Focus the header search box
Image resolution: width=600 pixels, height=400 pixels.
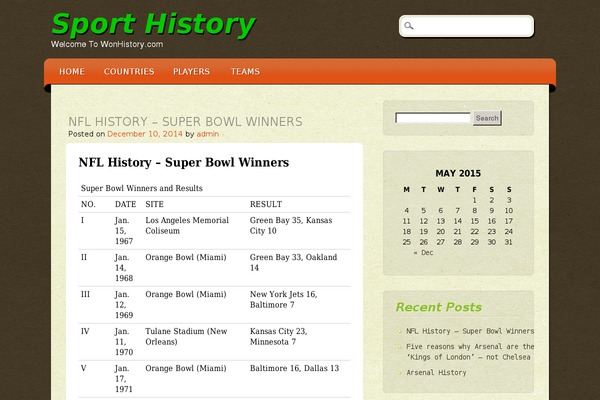(466, 26)
